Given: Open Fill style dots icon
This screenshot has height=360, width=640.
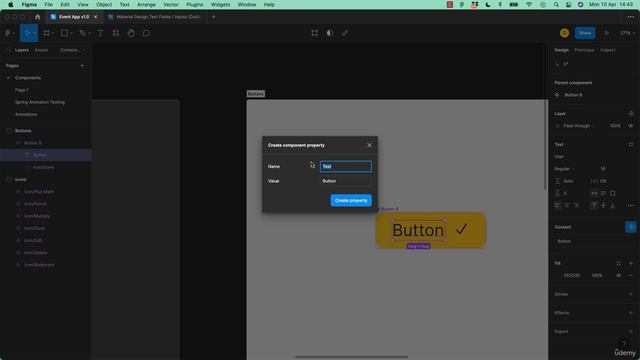Looking at the screenshot, I should click(619, 263).
